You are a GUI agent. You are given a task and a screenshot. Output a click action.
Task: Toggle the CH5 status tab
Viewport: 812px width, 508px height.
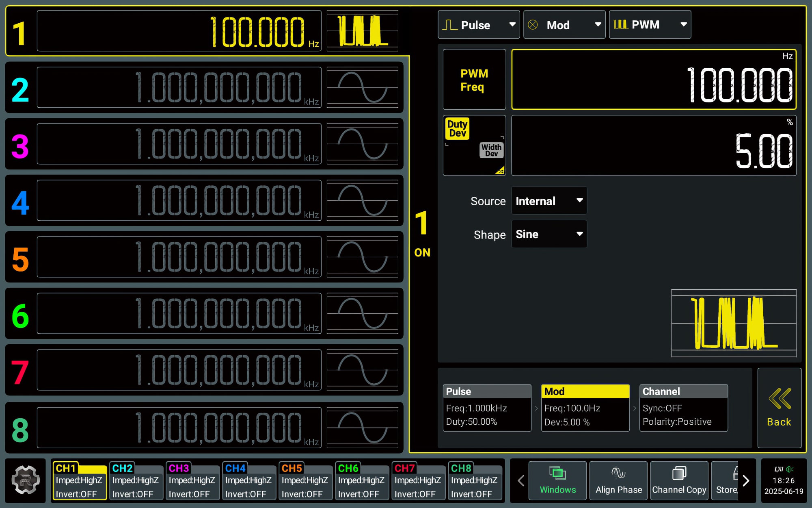pyautogui.click(x=305, y=481)
